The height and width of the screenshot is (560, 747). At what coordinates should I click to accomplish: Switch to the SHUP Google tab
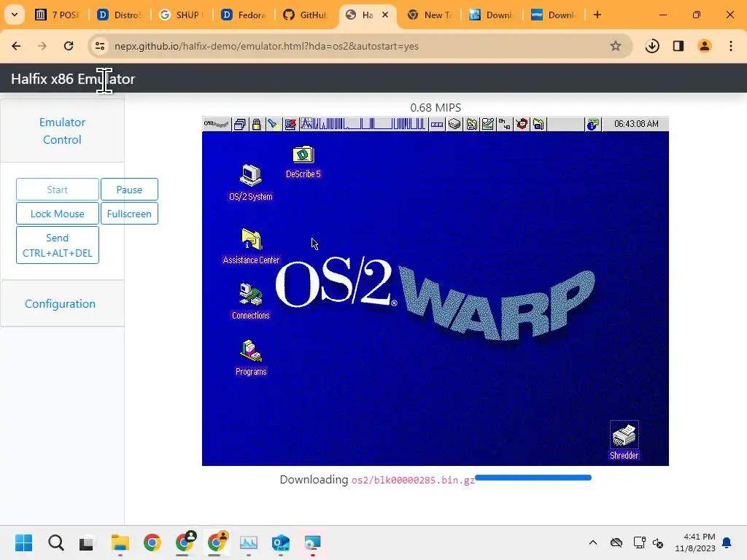click(x=182, y=15)
